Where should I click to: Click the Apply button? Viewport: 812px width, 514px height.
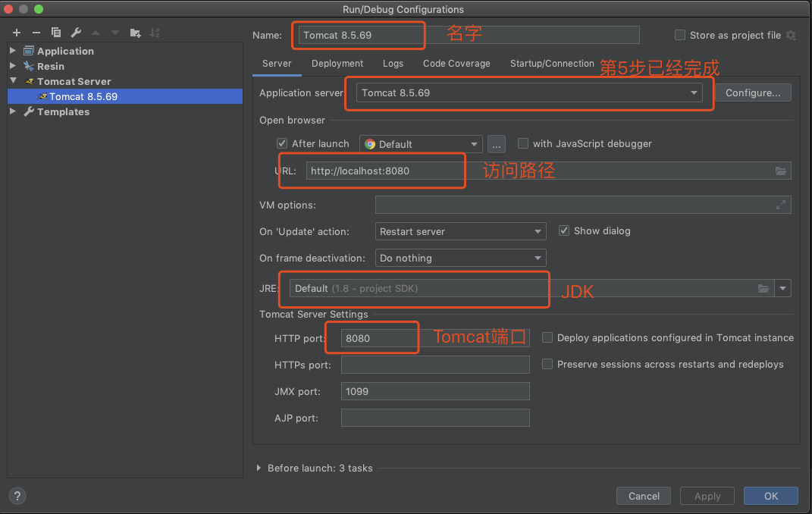tap(707, 496)
